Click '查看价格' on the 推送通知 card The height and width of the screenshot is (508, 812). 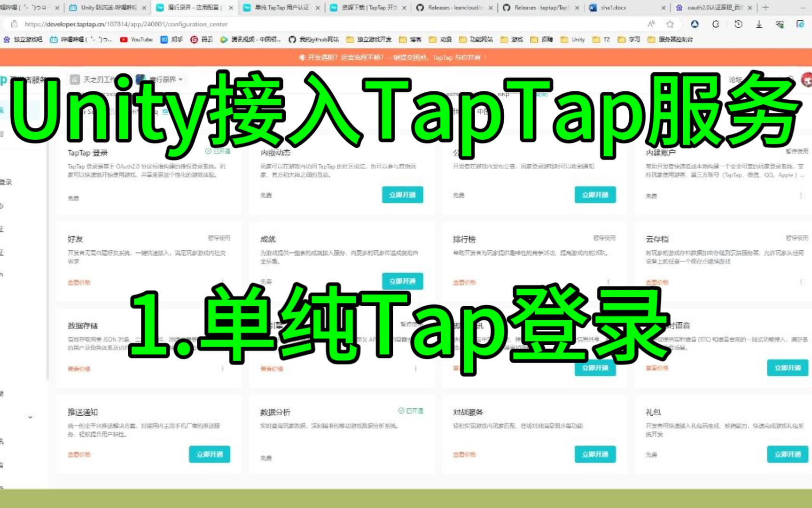pos(79,454)
